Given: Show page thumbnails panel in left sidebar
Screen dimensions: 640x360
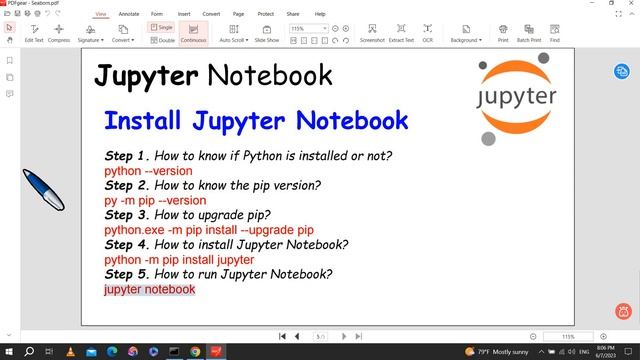Looking at the screenshot, I should click(10, 77).
